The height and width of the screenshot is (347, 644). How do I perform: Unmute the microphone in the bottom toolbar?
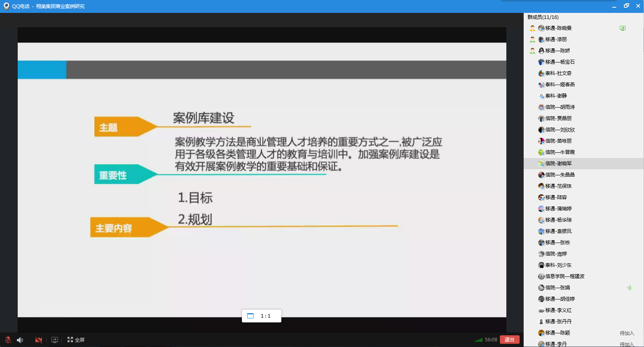[8, 340]
